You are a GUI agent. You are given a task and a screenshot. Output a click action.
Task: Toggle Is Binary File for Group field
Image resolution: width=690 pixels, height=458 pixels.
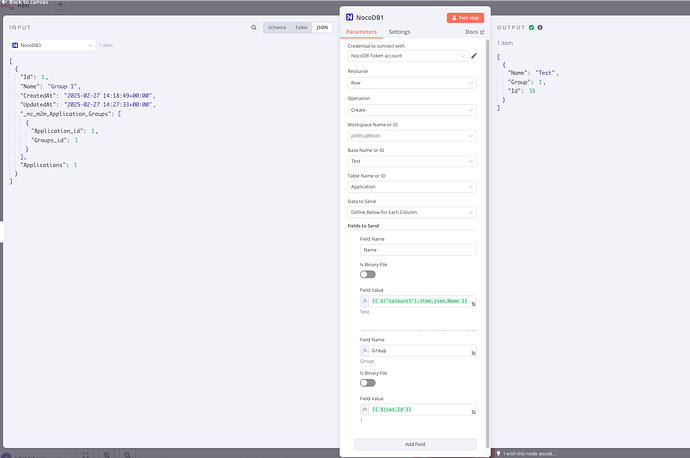(367, 383)
